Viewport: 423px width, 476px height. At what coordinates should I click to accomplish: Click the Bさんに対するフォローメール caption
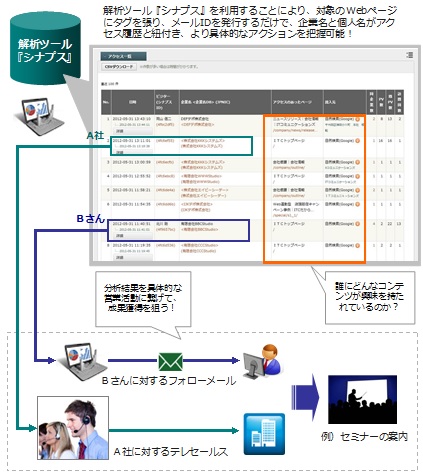coord(169,381)
